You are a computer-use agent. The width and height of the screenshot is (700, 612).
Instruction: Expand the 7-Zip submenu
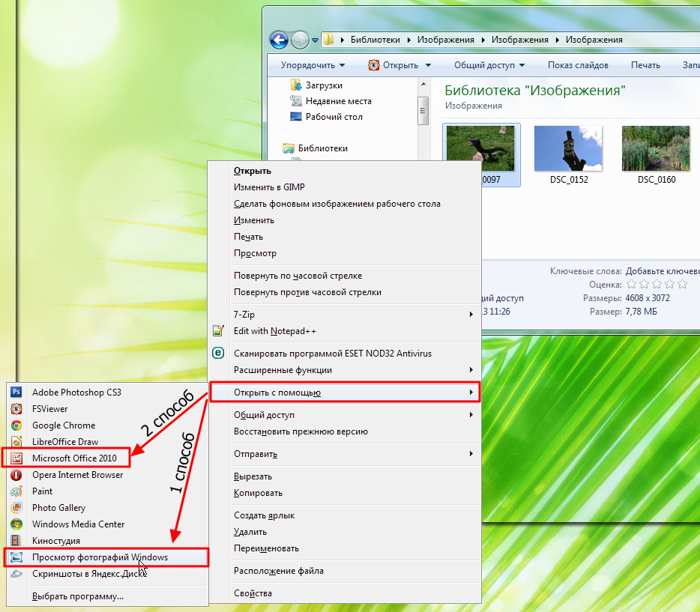345,315
